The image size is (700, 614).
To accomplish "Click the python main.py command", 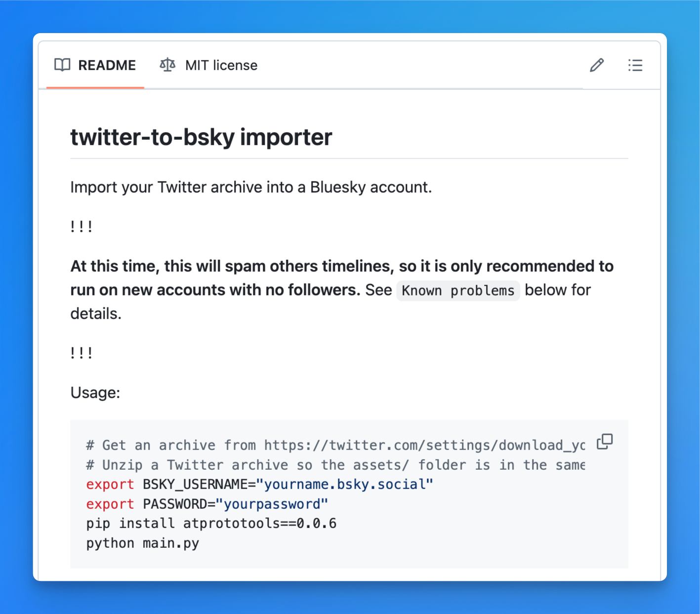I will (142, 543).
